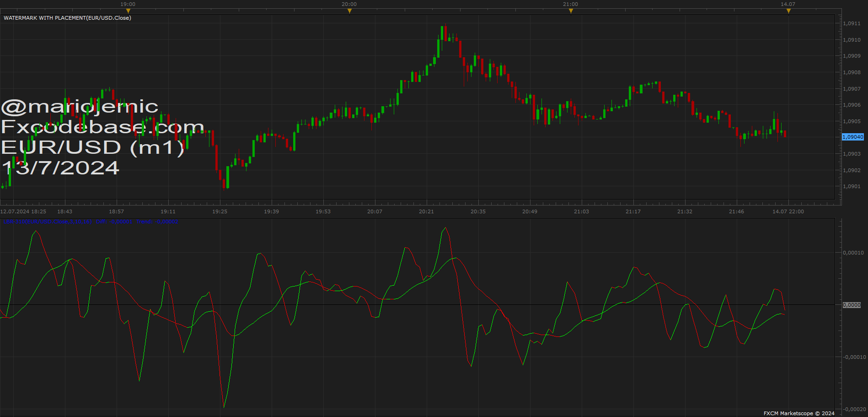This screenshot has width=868, height=417.
Task: Click the 18:57 time axis label
Action: point(116,211)
